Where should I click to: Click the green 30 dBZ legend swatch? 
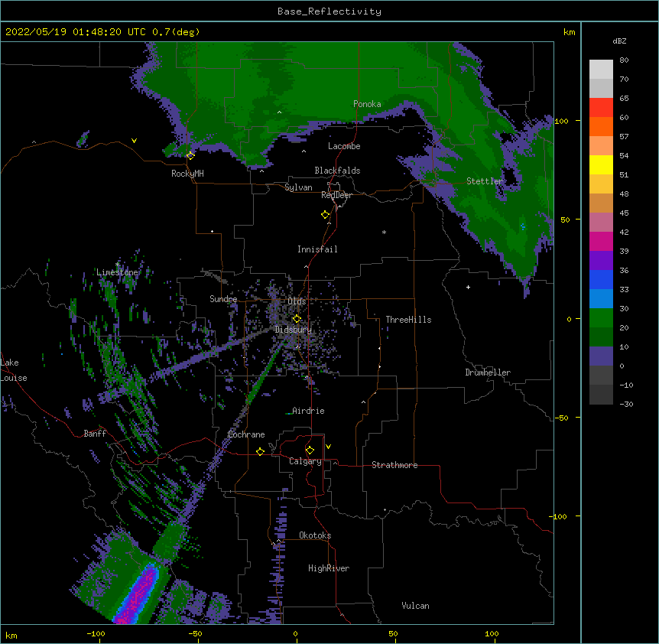coord(601,318)
